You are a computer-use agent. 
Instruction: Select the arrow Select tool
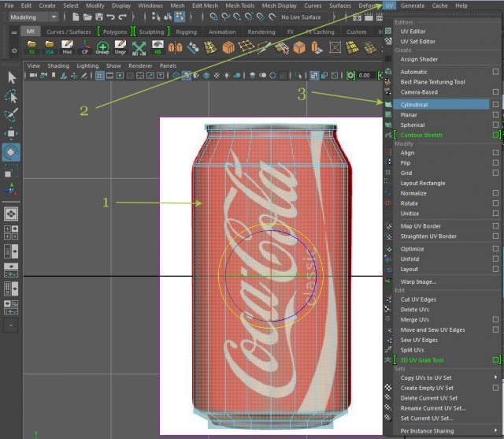12,77
